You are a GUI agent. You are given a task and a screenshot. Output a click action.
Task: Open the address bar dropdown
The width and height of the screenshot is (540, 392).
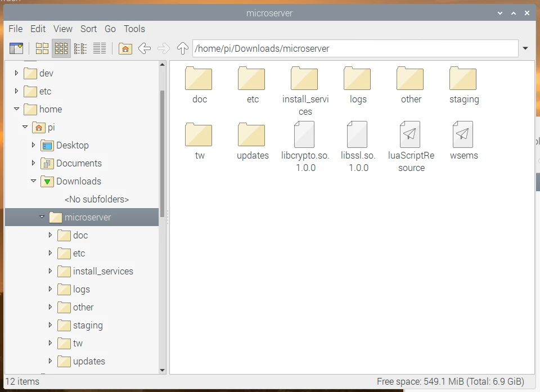point(525,48)
